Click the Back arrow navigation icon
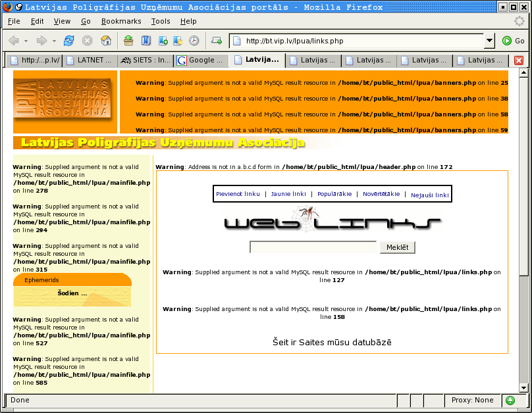 pyautogui.click(x=14, y=41)
